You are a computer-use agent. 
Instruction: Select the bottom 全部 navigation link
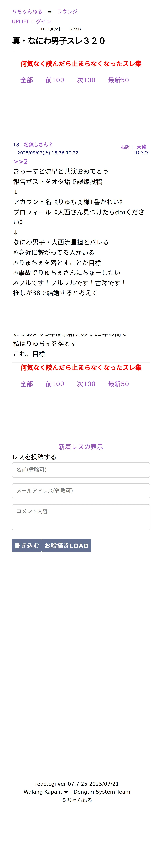click(27, 384)
